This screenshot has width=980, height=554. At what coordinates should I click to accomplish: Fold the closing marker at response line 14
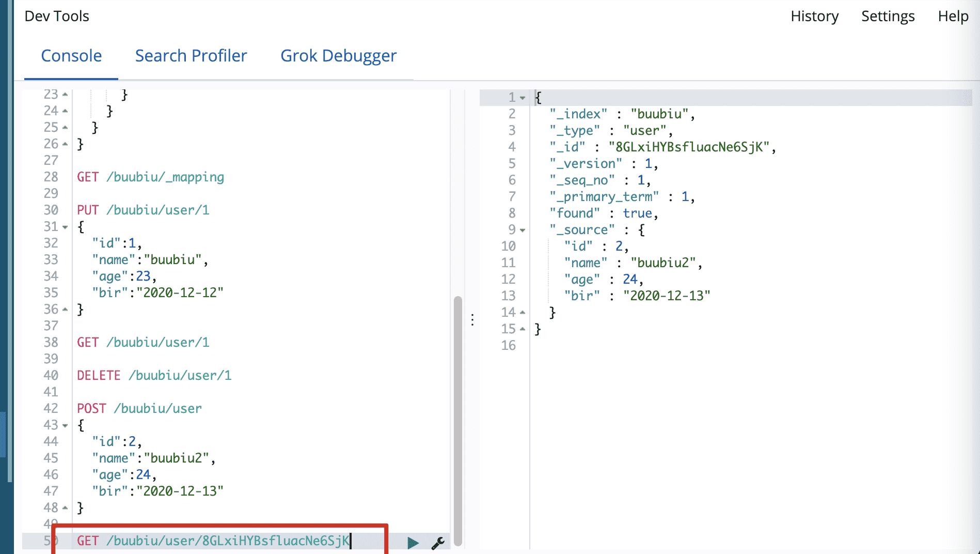click(x=523, y=313)
